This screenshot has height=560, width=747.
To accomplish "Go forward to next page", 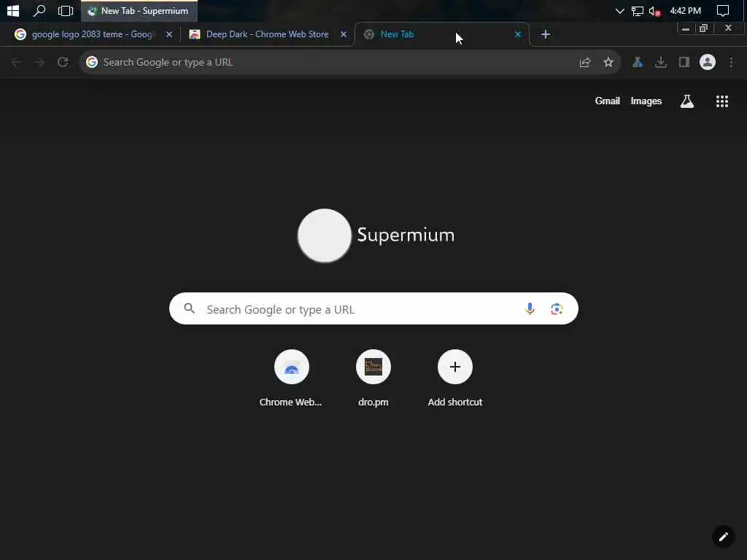I will click(x=39, y=63).
